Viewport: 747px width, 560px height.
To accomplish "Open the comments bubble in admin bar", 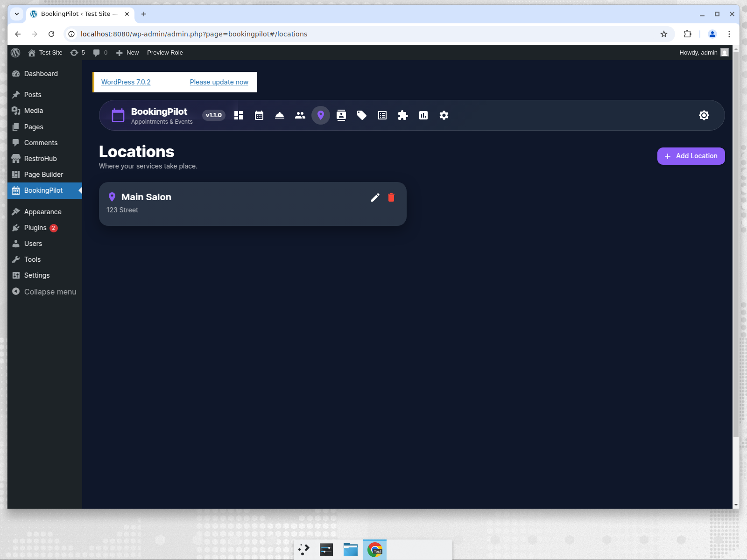I will pyautogui.click(x=100, y=53).
